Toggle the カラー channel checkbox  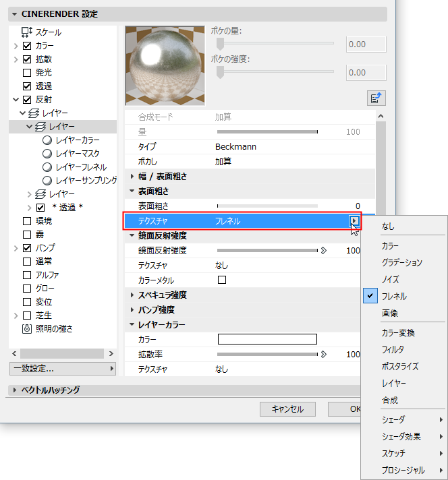pyautogui.click(x=27, y=46)
